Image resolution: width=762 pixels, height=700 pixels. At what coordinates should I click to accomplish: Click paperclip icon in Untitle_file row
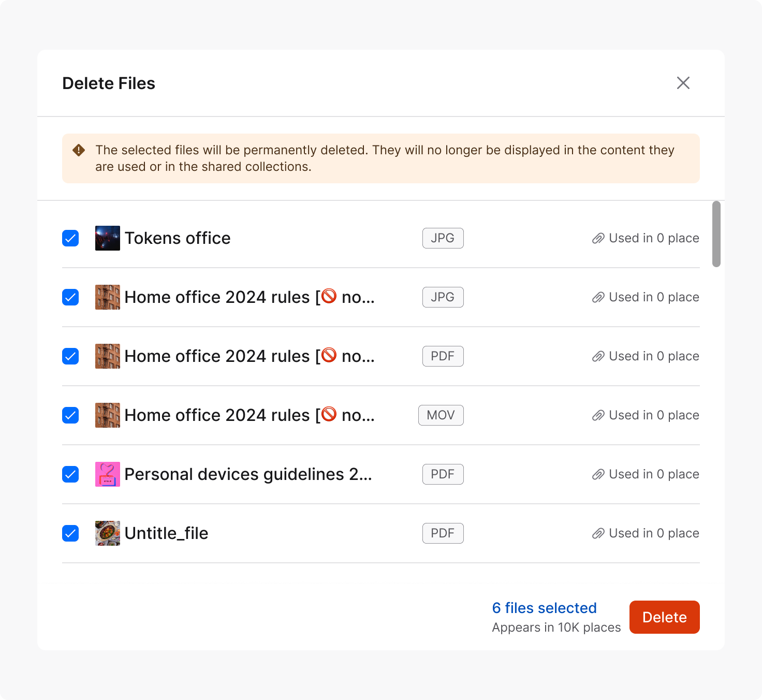(x=598, y=533)
